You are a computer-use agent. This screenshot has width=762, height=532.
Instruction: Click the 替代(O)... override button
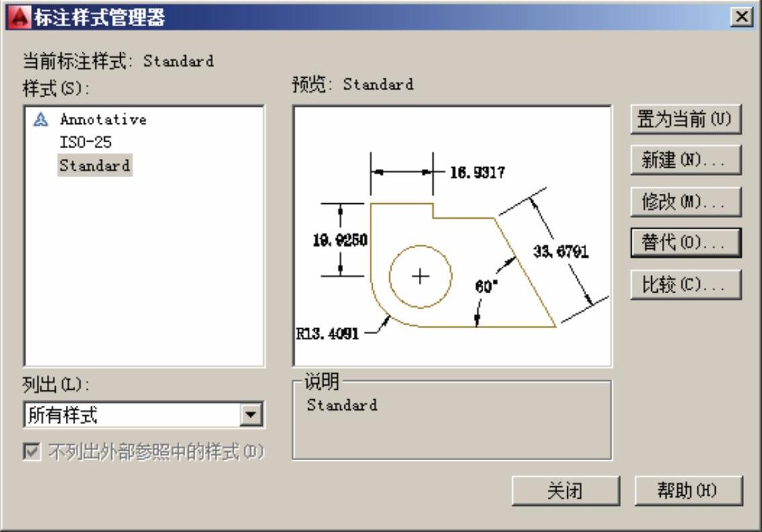685,243
